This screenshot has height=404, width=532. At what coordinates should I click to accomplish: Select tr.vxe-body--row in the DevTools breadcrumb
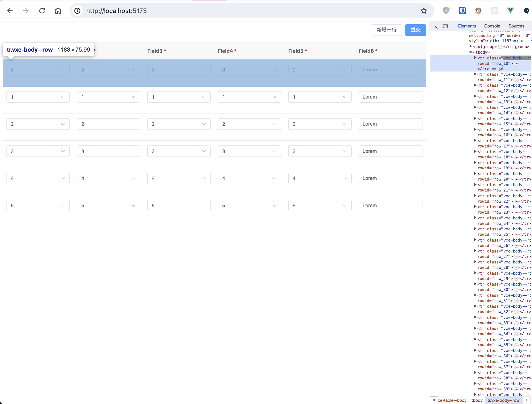click(x=504, y=400)
